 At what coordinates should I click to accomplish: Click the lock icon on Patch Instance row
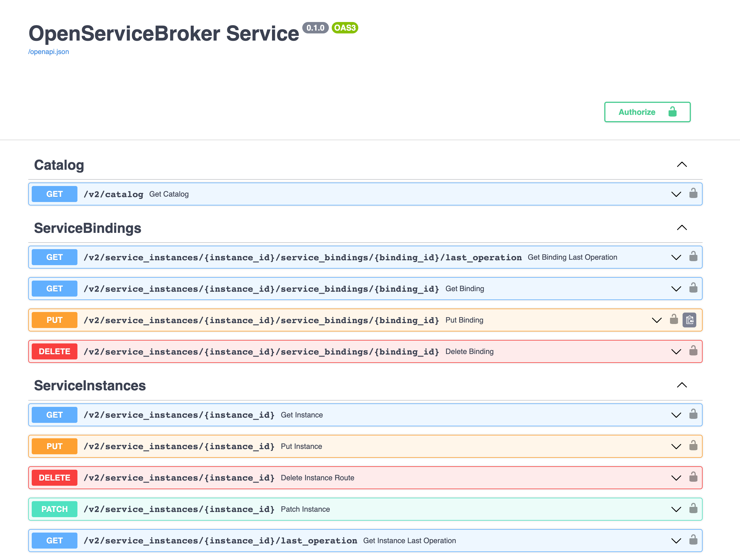tap(693, 509)
